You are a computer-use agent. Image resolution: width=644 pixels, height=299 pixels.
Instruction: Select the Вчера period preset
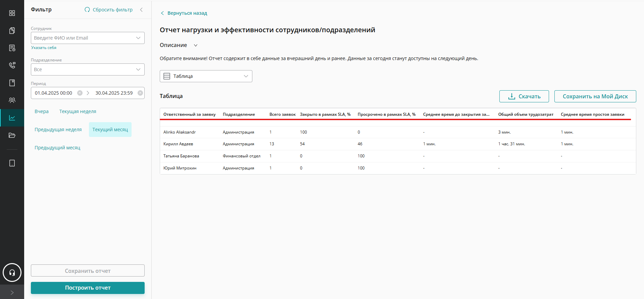coord(42,111)
